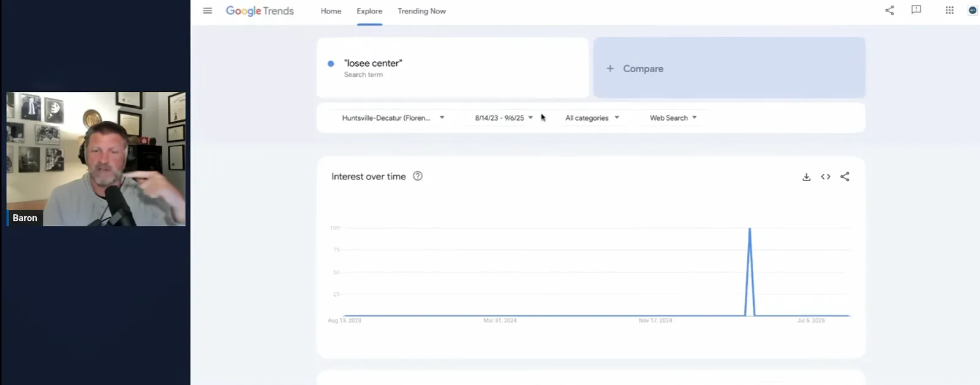The height and width of the screenshot is (385, 980).
Task: Open embed code for Interest over time
Action: click(x=826, y=177)
